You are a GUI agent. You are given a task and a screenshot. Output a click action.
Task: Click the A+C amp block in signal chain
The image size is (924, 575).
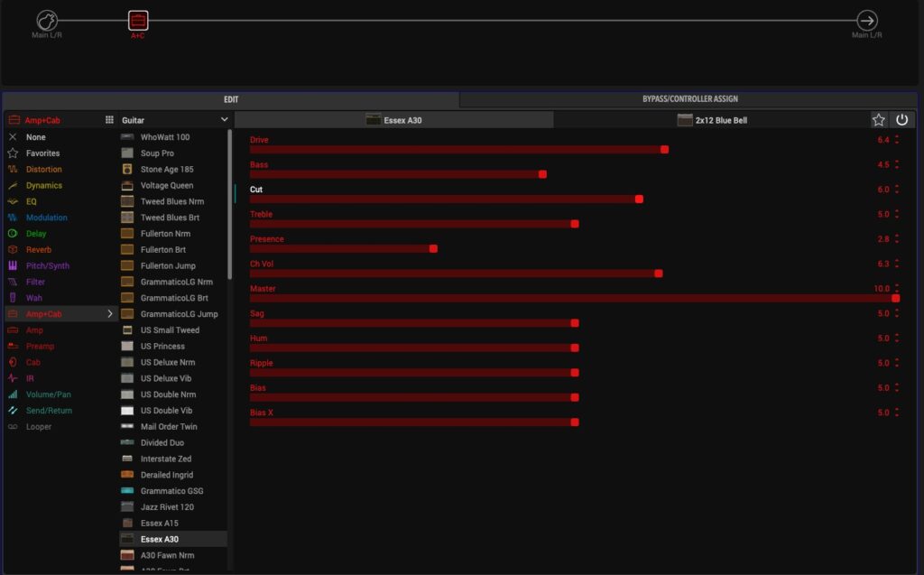point(138,21)
